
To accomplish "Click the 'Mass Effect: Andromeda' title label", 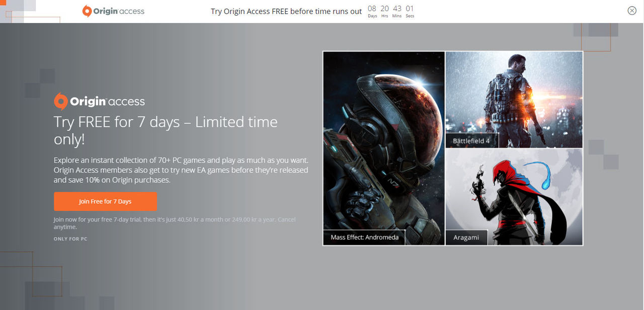I will pos(364,237).
